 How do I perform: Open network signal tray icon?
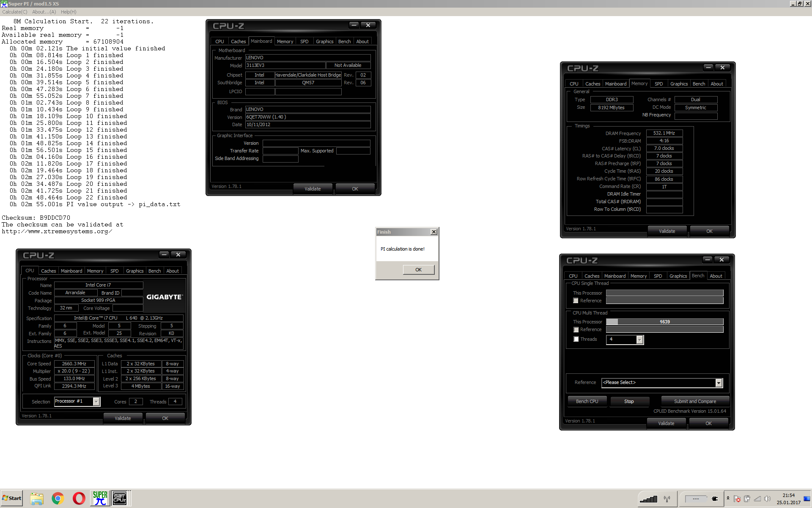[x=757, y=499]
